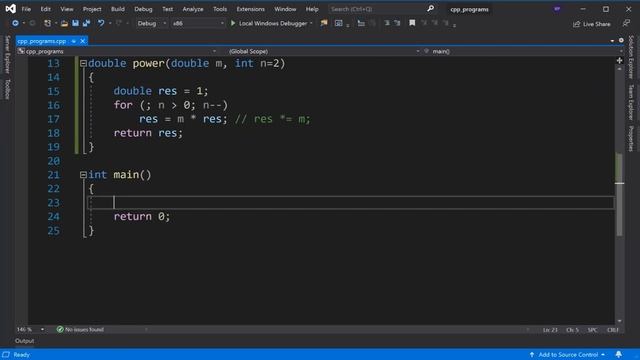The image size is (640, 360).
Task: Click the editor split handle above scrollbar
Action: [x=620, y=60]
